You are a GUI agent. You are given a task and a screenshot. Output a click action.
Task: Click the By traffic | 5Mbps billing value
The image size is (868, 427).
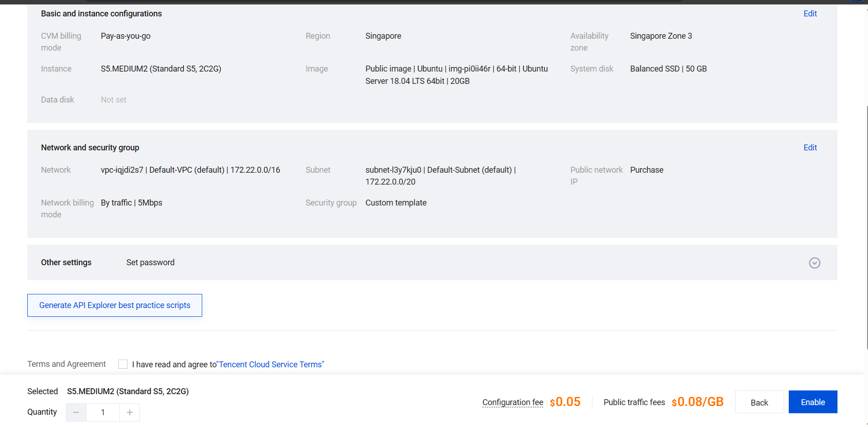pos(132,203)
